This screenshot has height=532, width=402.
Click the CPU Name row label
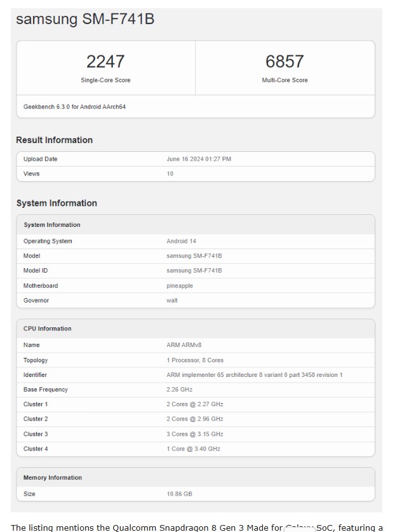(x=32, y=345)
